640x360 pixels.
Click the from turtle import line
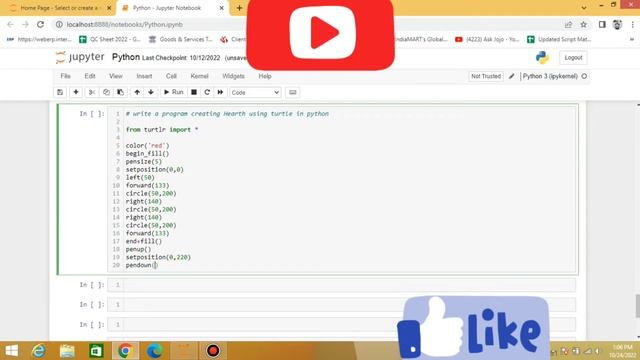(162, 130)
